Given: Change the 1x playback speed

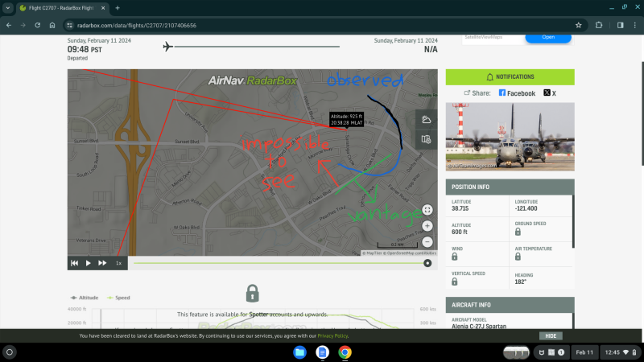Looking at the screenshot, I should pos(118,263).
